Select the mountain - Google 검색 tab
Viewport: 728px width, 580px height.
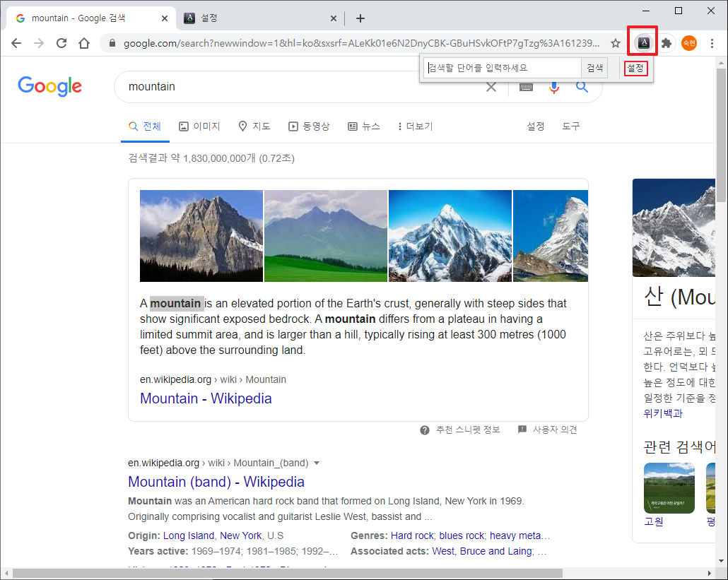(x=91, y=18)
